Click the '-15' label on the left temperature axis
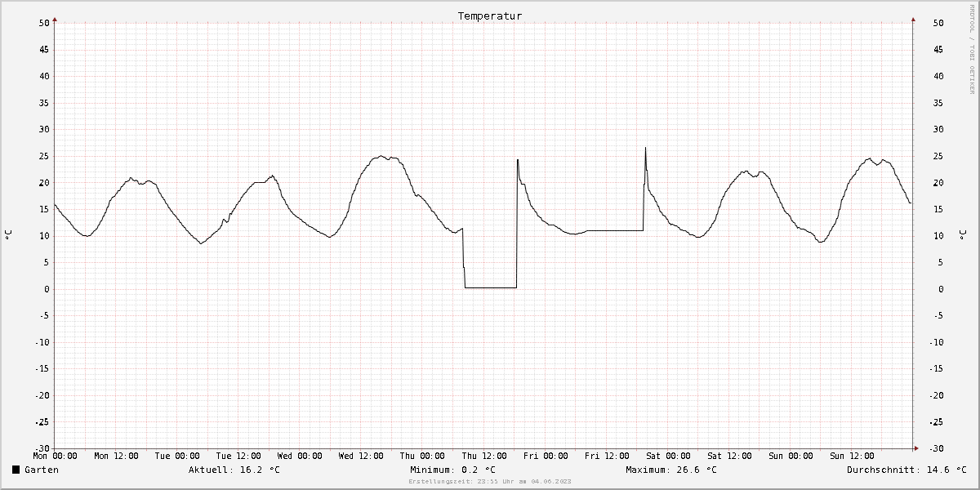Screen dimensions: 980x490 42,368
